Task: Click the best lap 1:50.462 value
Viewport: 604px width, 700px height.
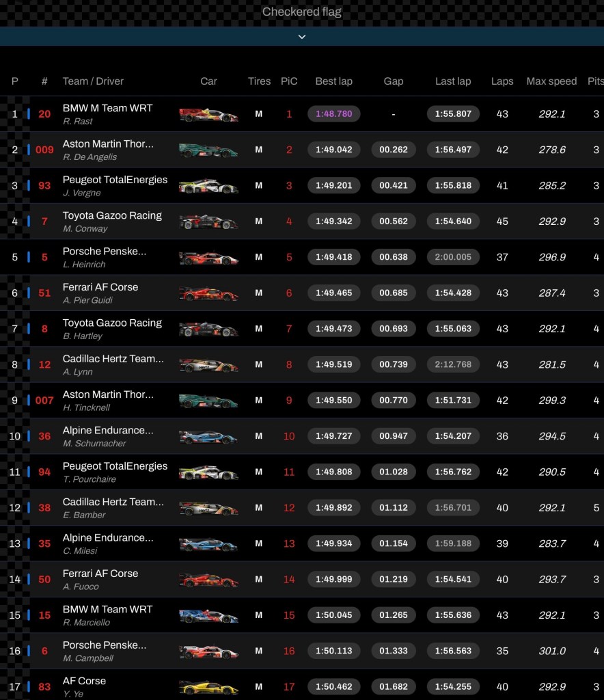Action: click(333, 686)
